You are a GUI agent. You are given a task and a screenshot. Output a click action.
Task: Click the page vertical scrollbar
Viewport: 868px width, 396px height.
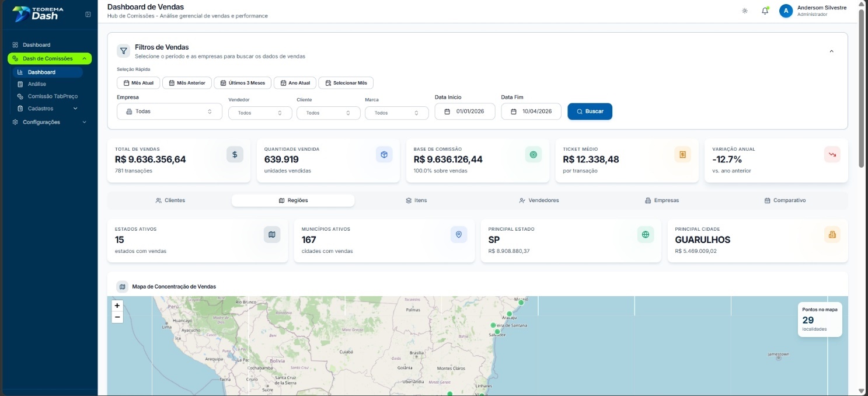[862, 89]
